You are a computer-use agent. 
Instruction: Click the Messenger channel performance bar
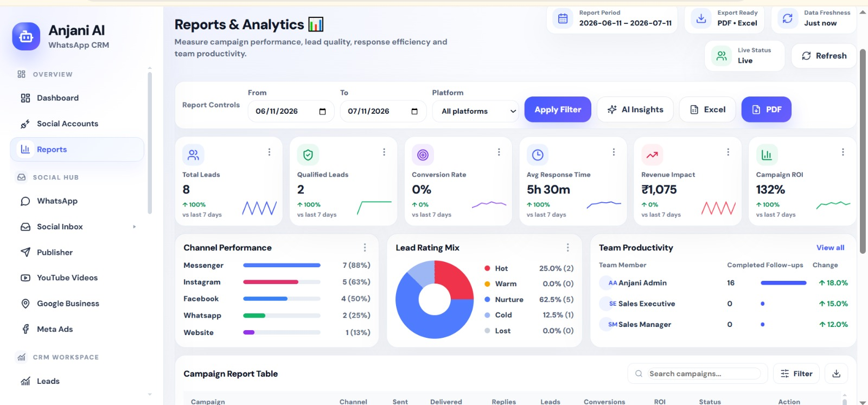pyautogui.click(x=282, y=265)
